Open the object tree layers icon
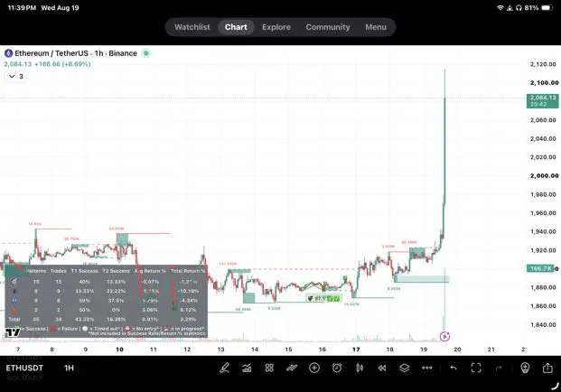This screenshot has height=392, width=561. (x=405, y=368)
